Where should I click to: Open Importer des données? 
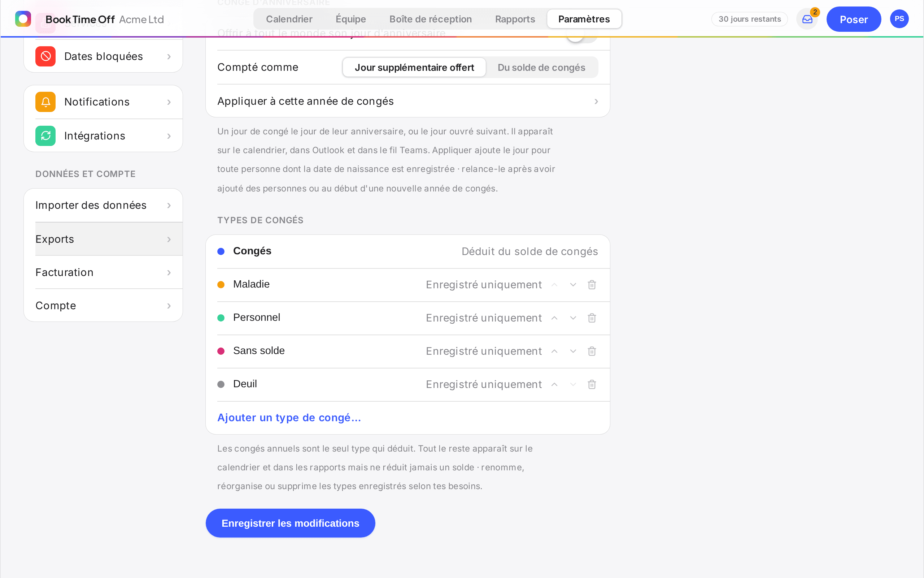click(103, 205)
